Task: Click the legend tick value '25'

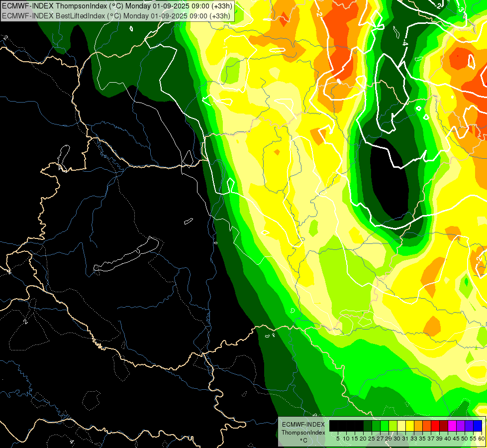Action: click(x=372, y=439)
